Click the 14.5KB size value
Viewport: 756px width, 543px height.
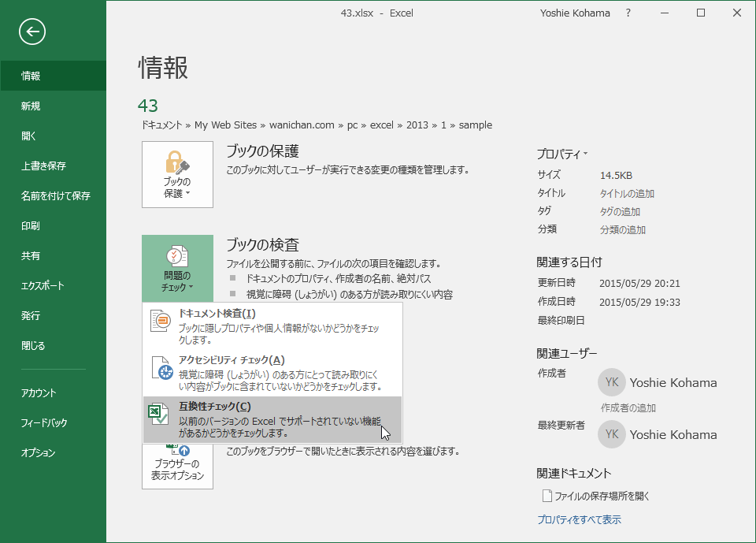[x=616, y=175]
